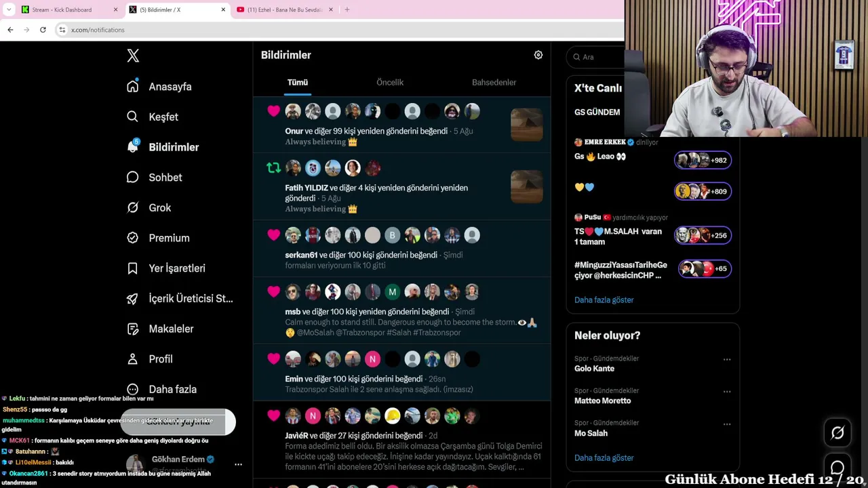This screenshot has height=488, width=868.
Task: Join the space with +982 listeners
Action: tap(703, 160)
